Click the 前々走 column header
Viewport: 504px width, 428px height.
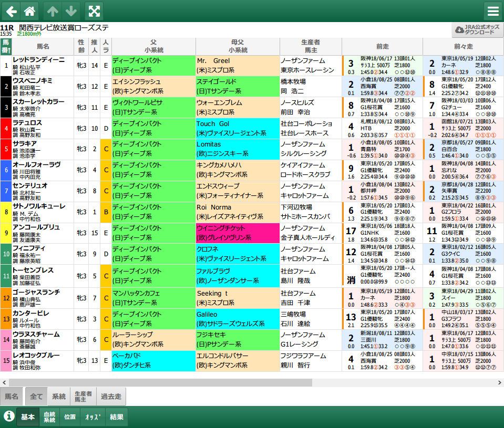[x=463, y=46]
